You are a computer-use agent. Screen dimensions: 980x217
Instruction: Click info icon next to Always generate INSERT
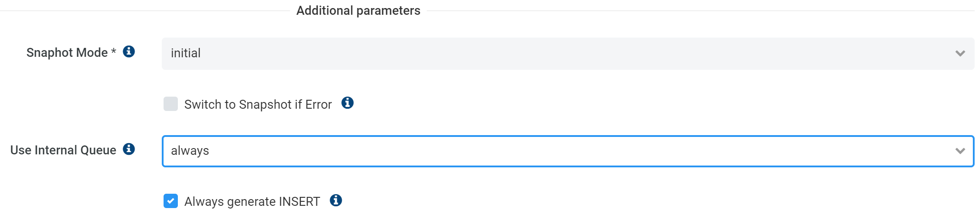point(336,200)
